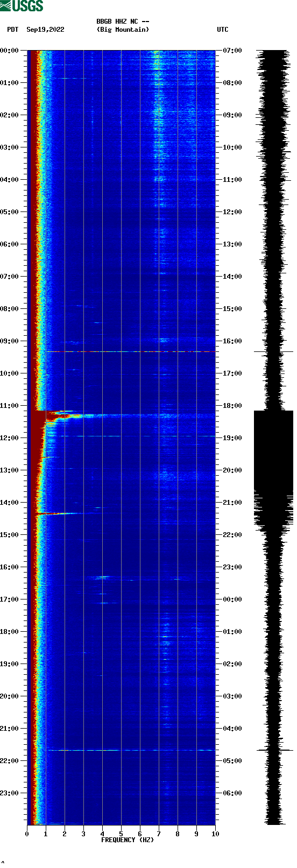297x868 pixels.
Task: Click the USGS logo
Action: click(22, 6)
